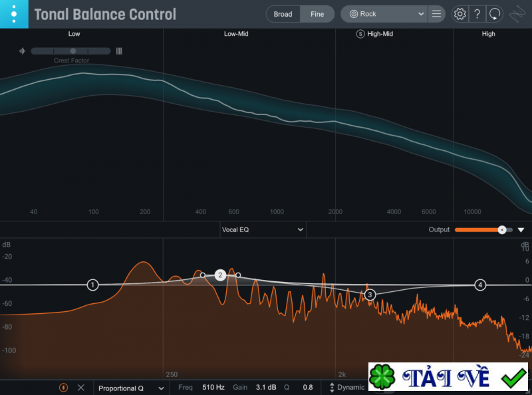Click the iZotope dots logo top left

pyautogui.click(x=13, y=13)
